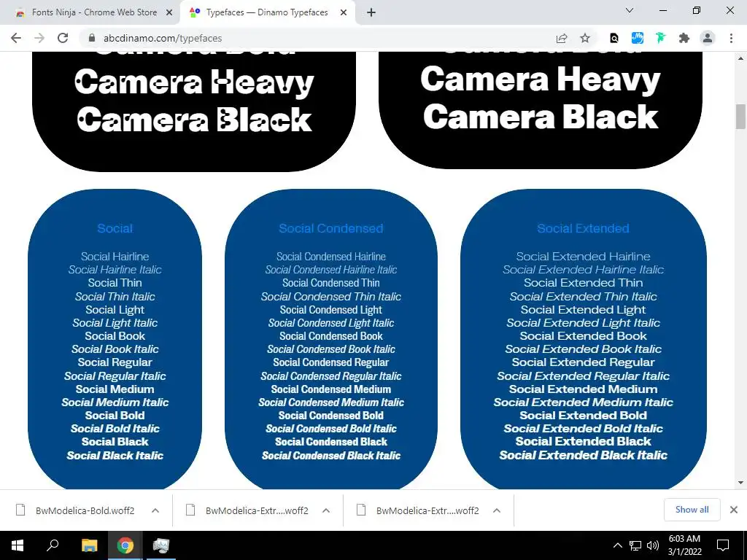The image size is (747, 560).
Task: Select the Typefaces — Dinamo Typefaces tab
Action: click(x=267, y=13)
